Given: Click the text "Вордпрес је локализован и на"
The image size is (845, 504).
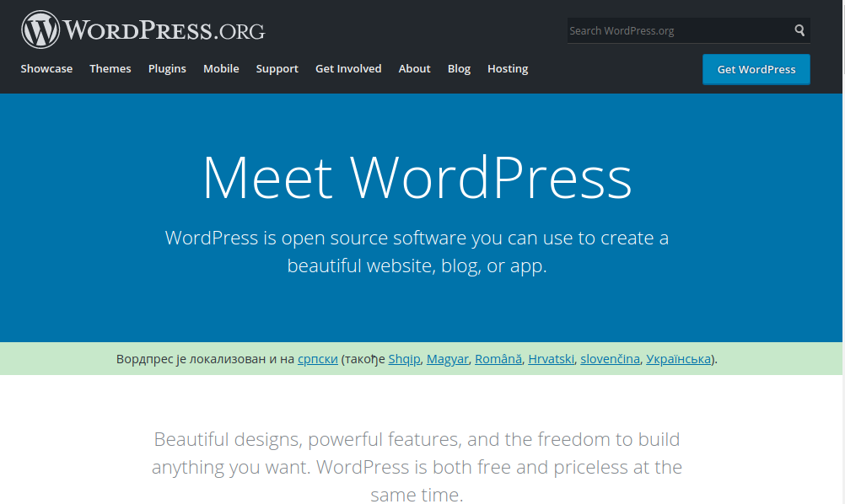Looking at the screenshot, I should tap(205, 359).
